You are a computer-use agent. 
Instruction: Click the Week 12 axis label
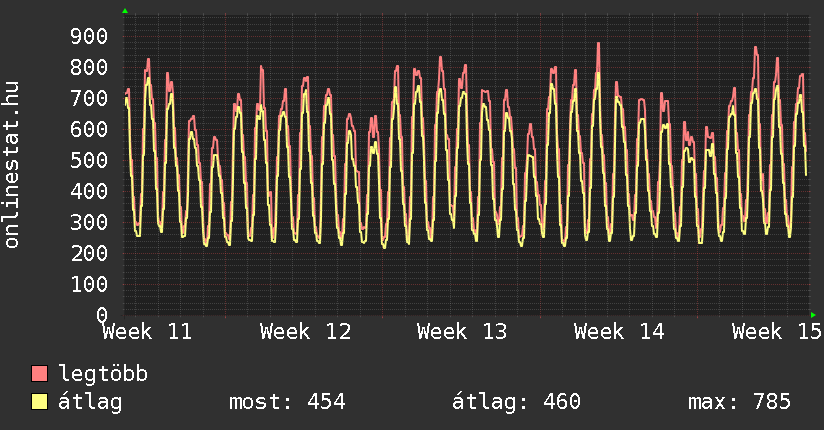point(305,332)
